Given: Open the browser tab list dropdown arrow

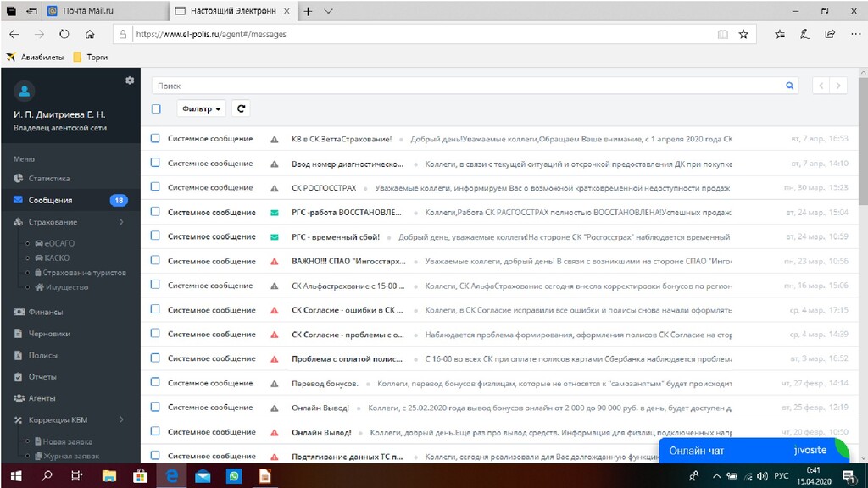Looking at the screenshot, I should coord(328,11).
